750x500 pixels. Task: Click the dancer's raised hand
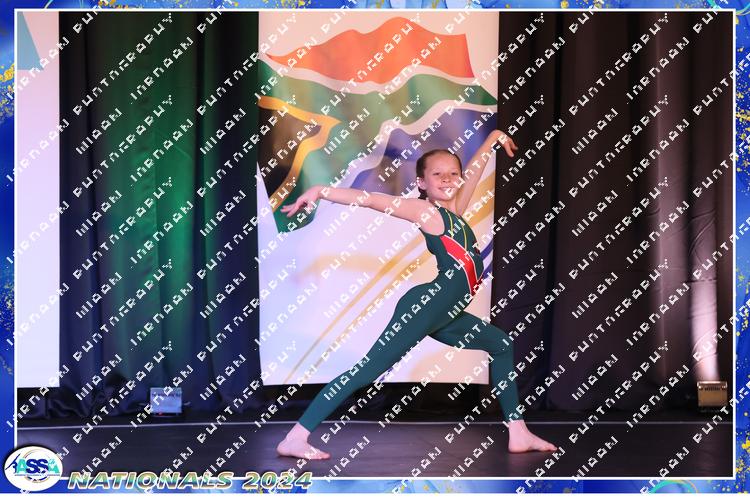click(x=507, y=144)
